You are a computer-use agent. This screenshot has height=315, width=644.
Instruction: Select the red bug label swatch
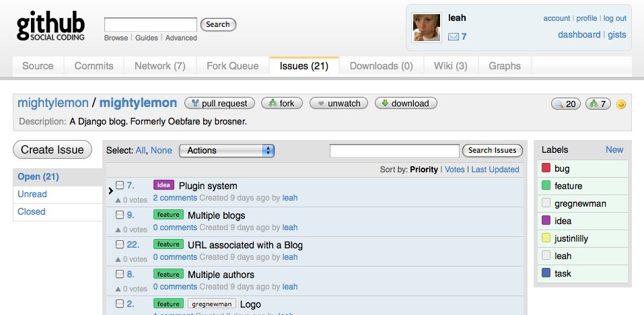[546, 168]
